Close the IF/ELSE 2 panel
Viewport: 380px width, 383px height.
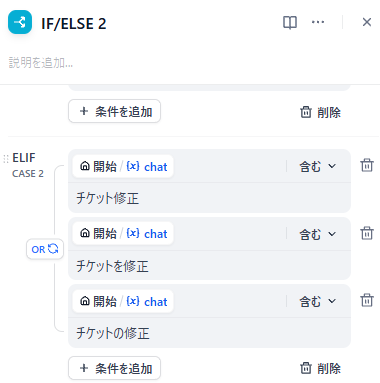[367, 22]
